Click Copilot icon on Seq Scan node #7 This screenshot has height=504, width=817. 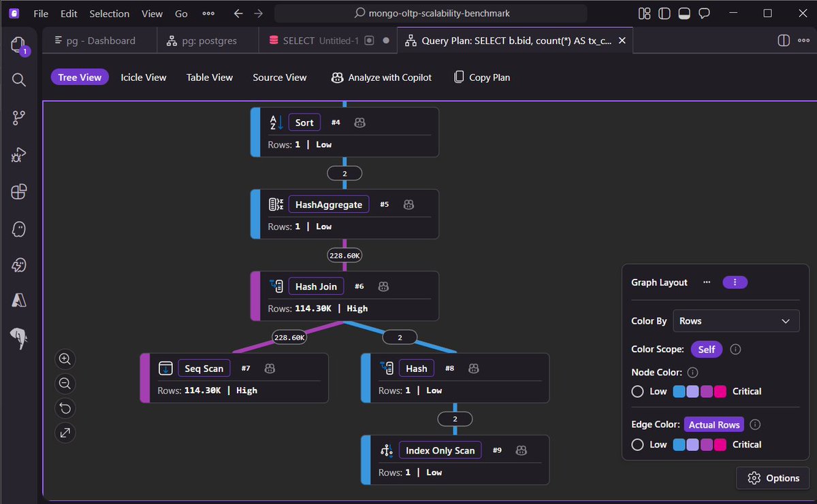point(270,368)
